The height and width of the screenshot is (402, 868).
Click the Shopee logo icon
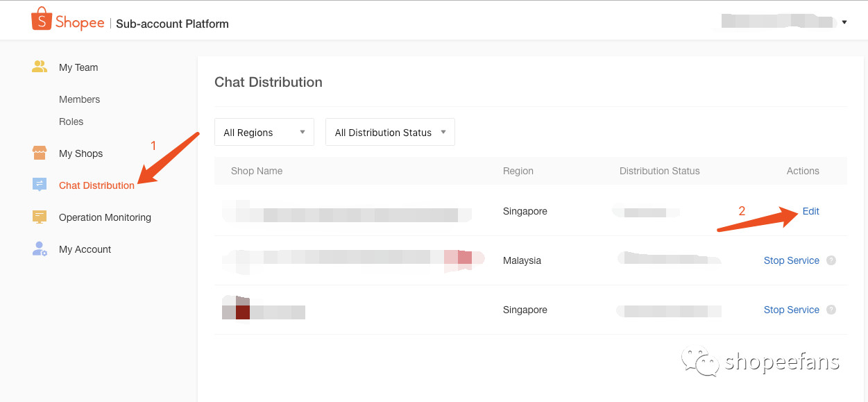[42, 19]
